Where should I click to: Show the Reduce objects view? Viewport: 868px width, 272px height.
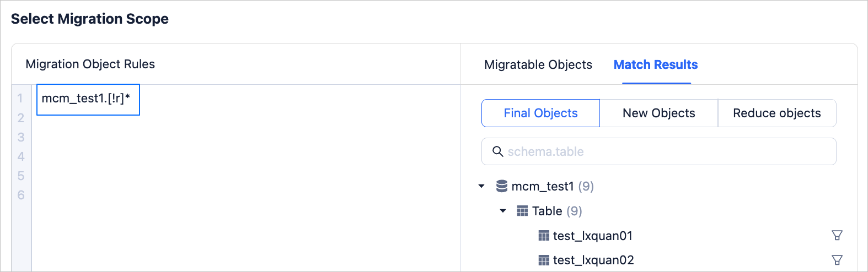tap(776, 113)
